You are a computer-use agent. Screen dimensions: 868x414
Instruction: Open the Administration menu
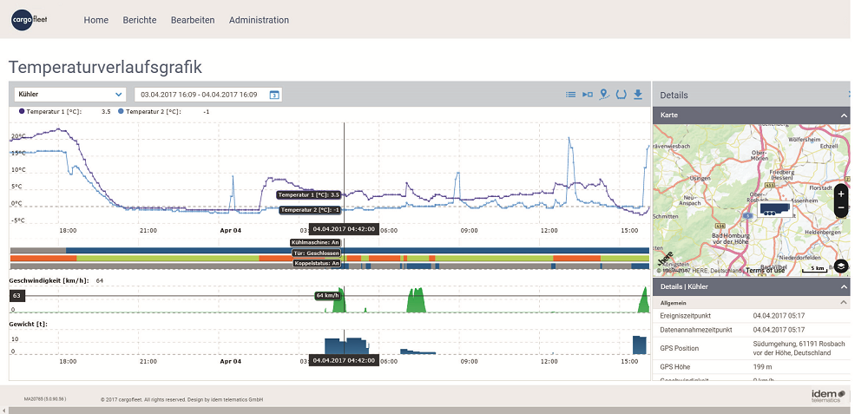point(259,20)
